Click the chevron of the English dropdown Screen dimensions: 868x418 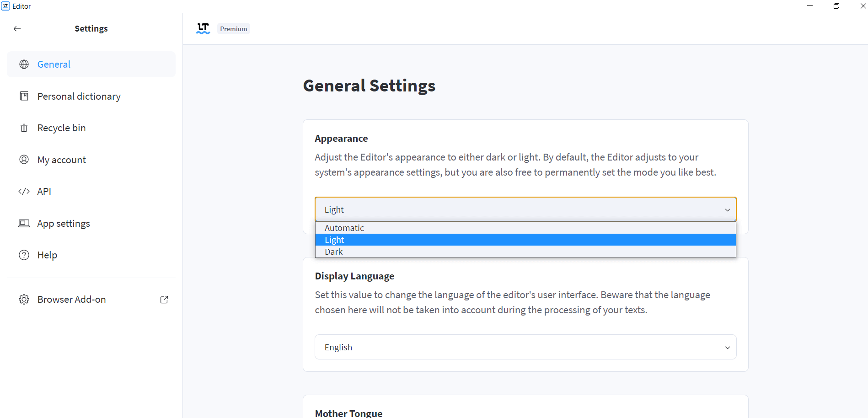click(x=727, y=348)
